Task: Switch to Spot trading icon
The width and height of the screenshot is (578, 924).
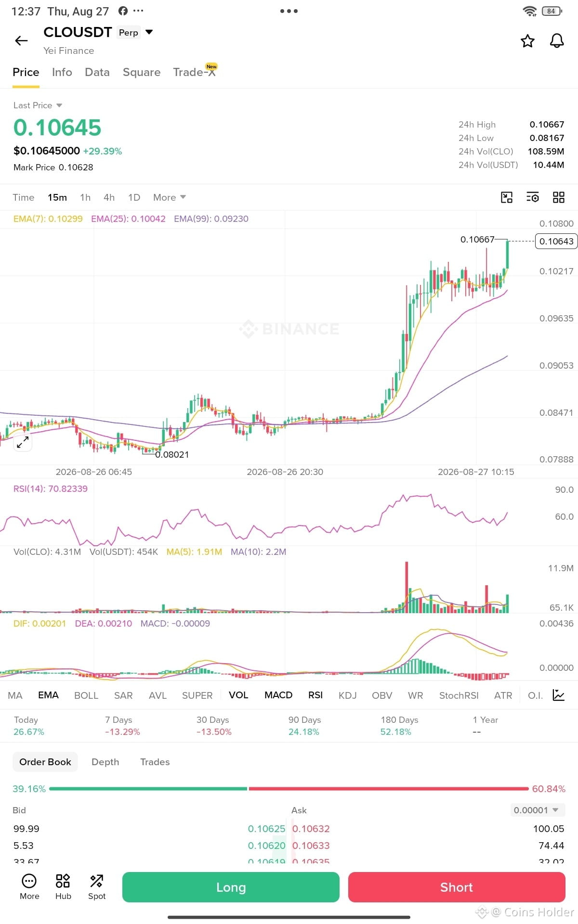Action: point(97,886)
